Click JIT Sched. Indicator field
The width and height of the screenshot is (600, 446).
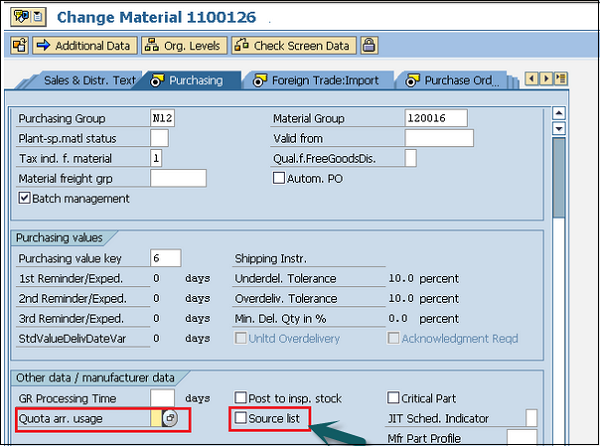point(531,418)
